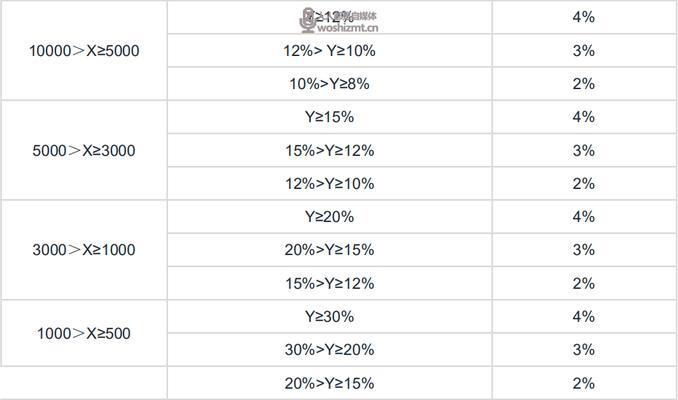Select the 10000>X≥5000 range cell
This screenshot has width=678, height=400.
[x=84, y=51]
